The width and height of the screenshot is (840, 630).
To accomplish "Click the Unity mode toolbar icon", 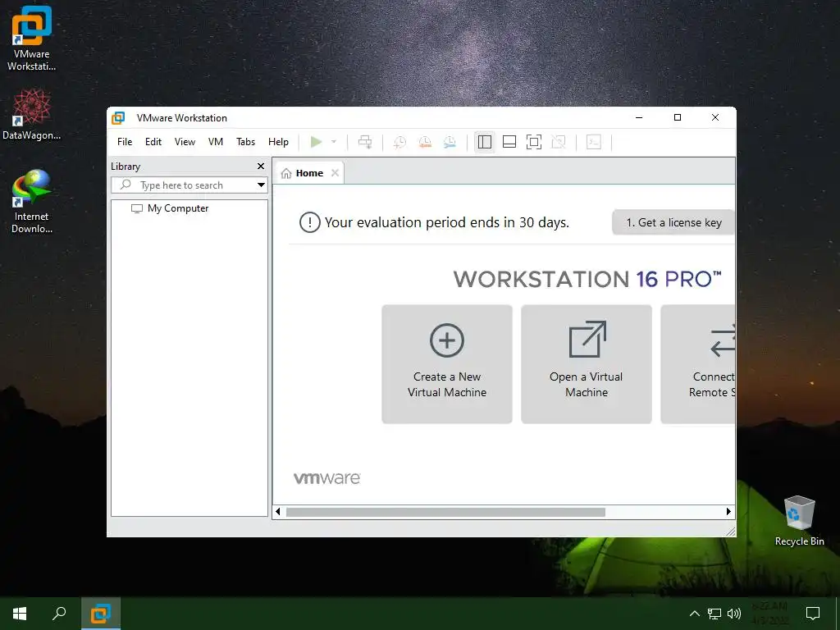I will pyautogui.click(x=559, y=142).
